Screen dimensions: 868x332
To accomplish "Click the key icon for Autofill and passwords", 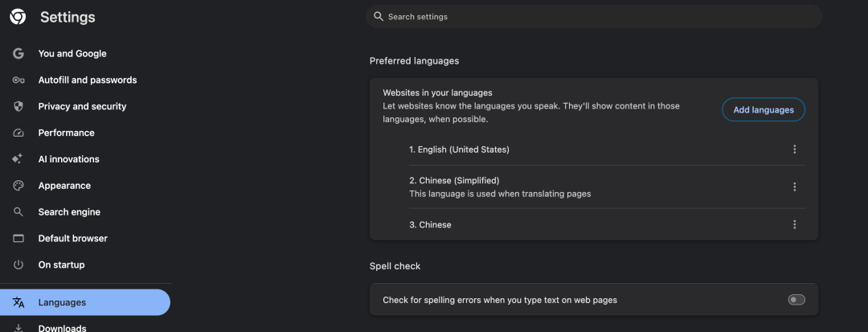I will click(18, 80).
